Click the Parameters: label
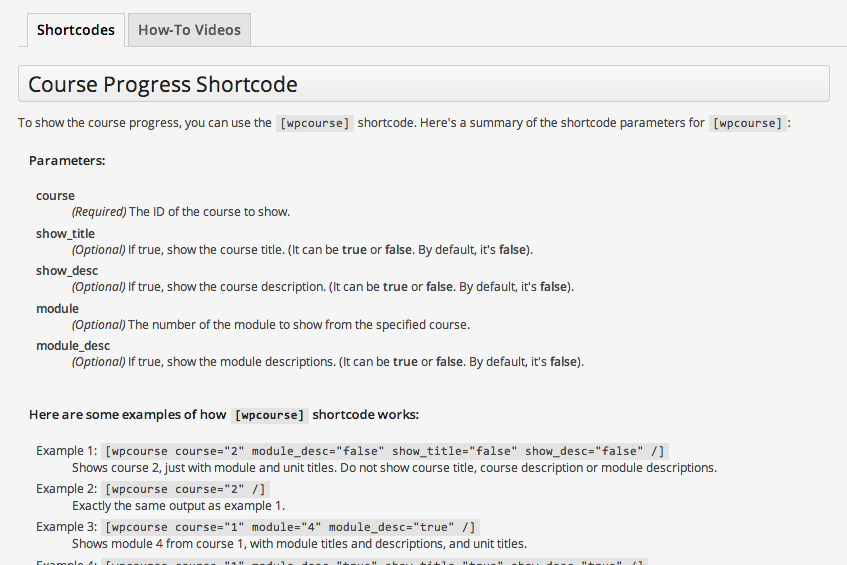This screenshot has height=565, width=847. click(x=67, y=160)
